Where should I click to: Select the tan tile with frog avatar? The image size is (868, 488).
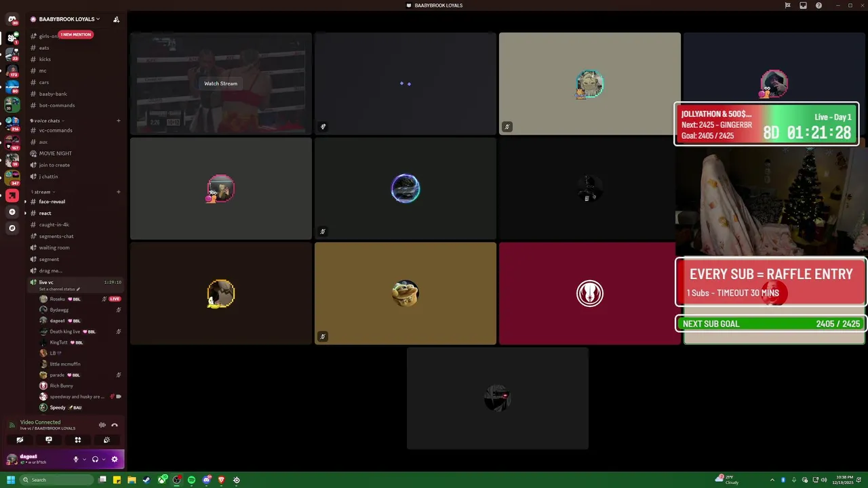(406, 293)
